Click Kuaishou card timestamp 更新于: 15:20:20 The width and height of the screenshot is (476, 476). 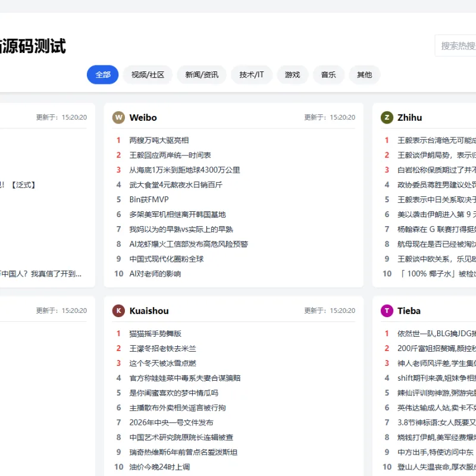click(330, 311)
